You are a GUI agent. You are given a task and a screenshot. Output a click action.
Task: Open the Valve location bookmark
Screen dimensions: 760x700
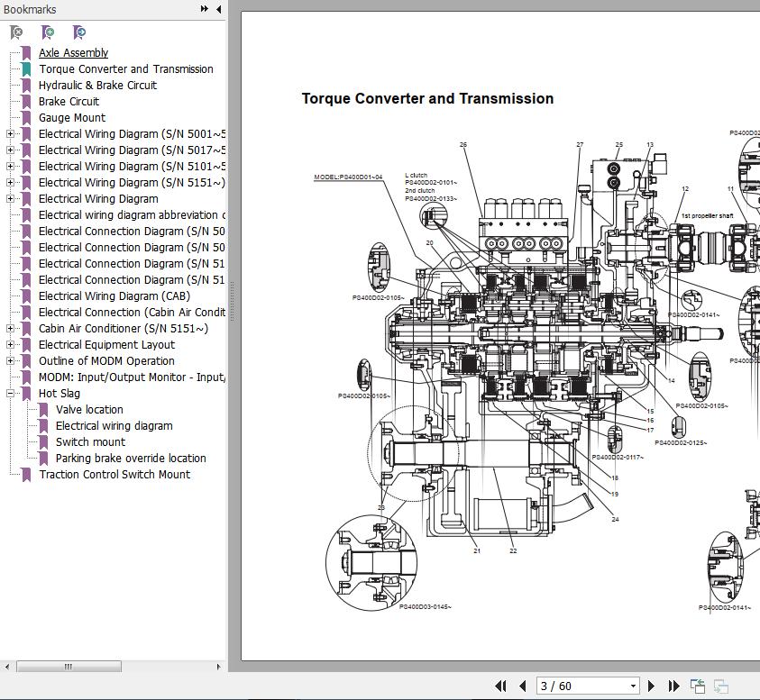point(89,410)
